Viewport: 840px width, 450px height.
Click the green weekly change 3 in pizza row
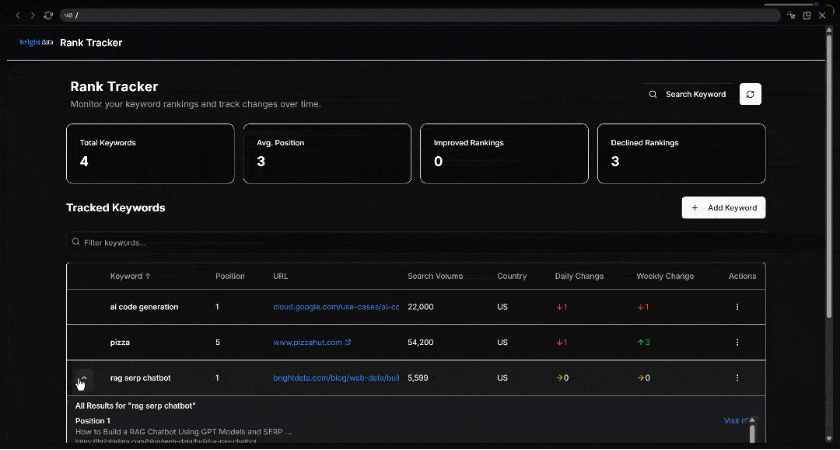point(643,342)
